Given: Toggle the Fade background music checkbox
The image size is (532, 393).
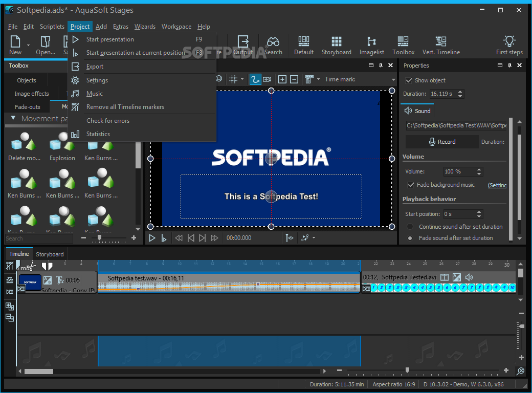Looking at the screenshot, I should tap(411, 185).
